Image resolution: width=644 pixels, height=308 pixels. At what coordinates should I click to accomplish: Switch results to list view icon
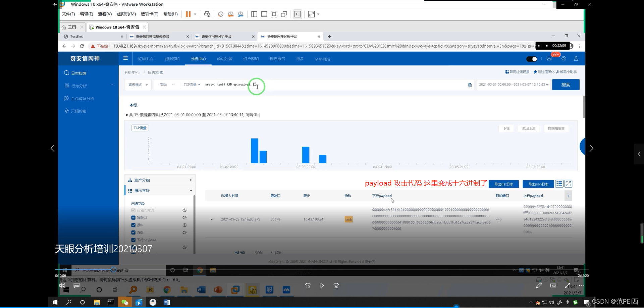pos(559,184)
